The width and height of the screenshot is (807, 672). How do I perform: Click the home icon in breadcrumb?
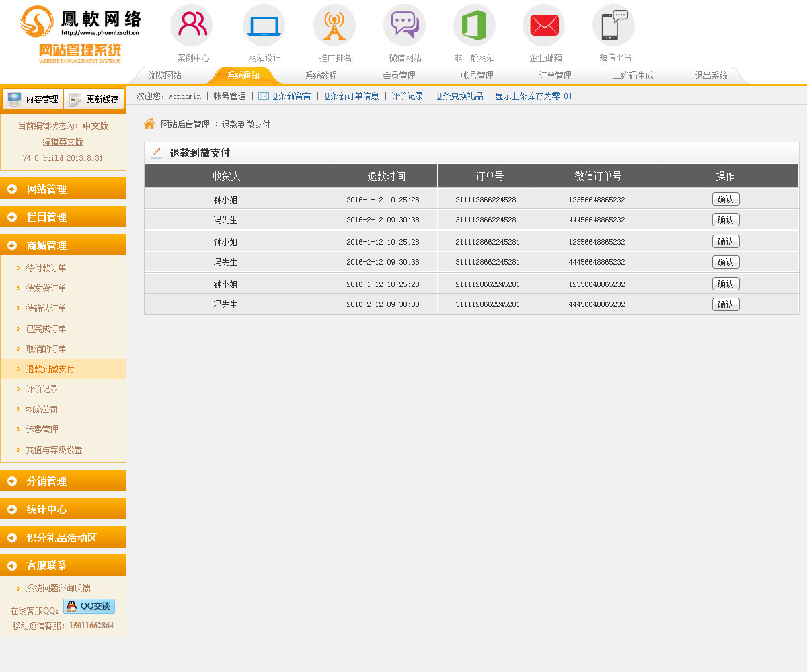tap(149, 124)
